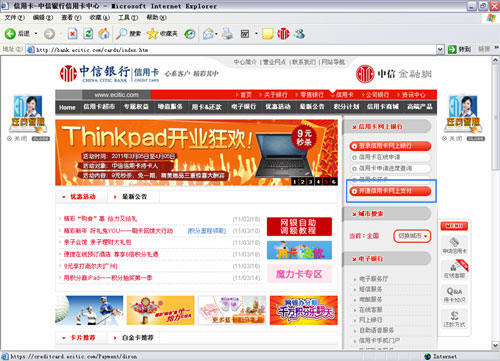Screen dimensions: 500x361
Task: Click the Q&A card knowledge sidebar icon
Action: pos(454,295)
